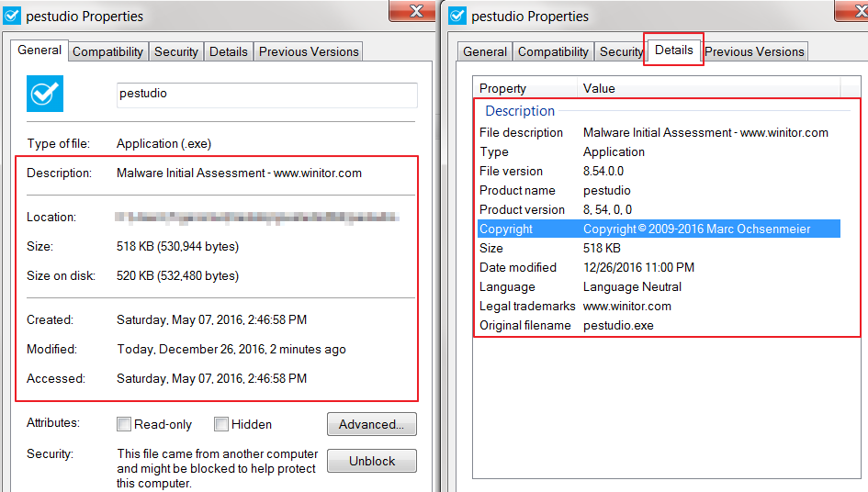Viewport: 868px width, 492px height.
Task: Open the Security tab in left window
Action: coord(176,51)
